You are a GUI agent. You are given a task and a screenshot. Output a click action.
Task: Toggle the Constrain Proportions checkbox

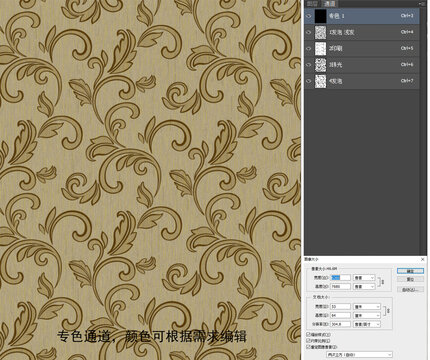pos(309,341)
